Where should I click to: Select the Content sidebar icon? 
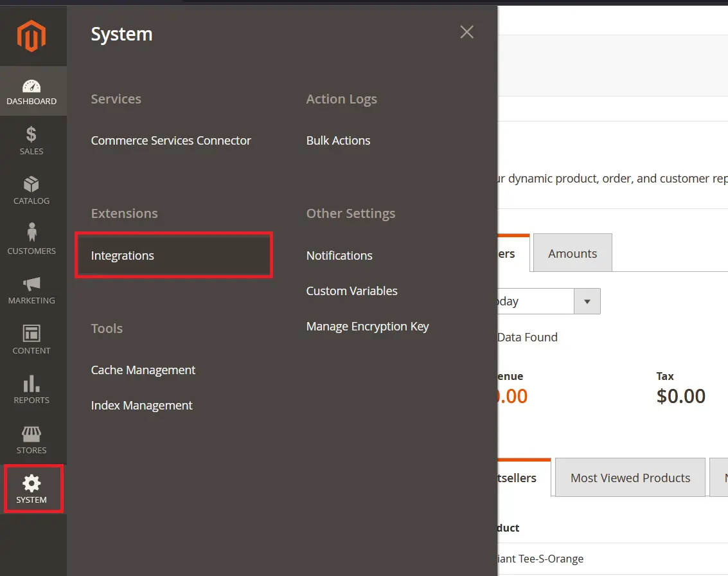(31, 339)
